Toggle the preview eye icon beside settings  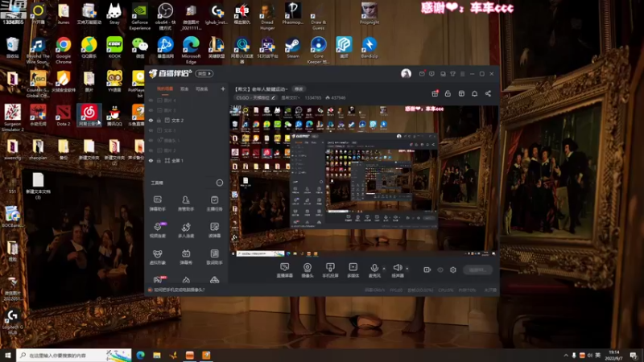440,269
